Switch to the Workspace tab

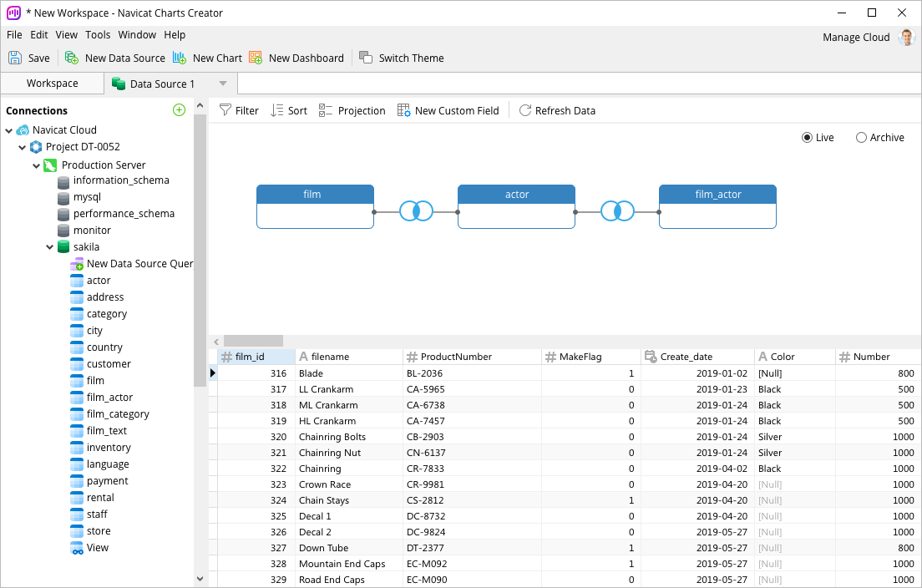click(53, 83)
